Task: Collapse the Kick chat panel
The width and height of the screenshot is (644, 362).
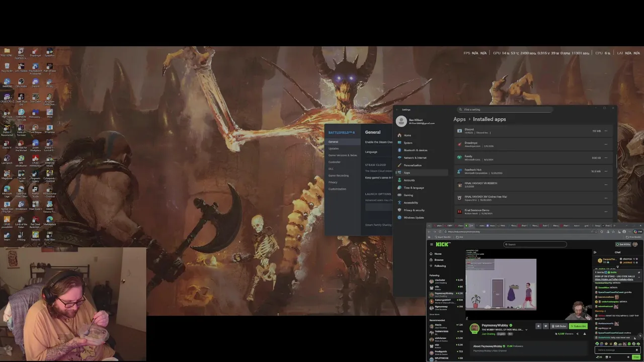Action: 595,252
